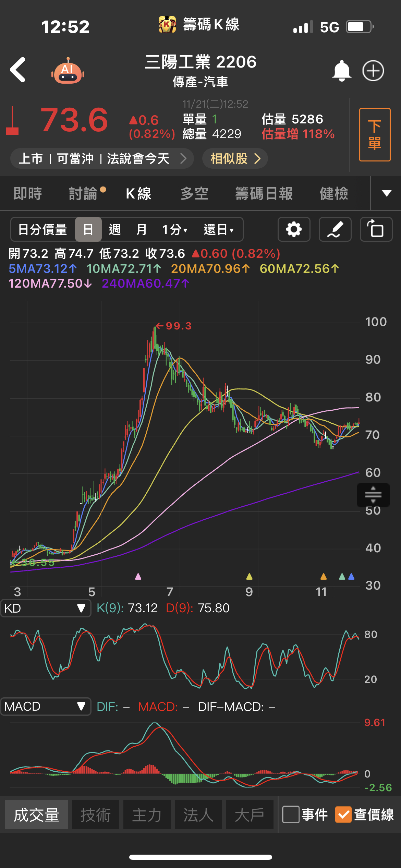Open 相似股 similar stocks
The image size is (401, 868).
(235, 158)
